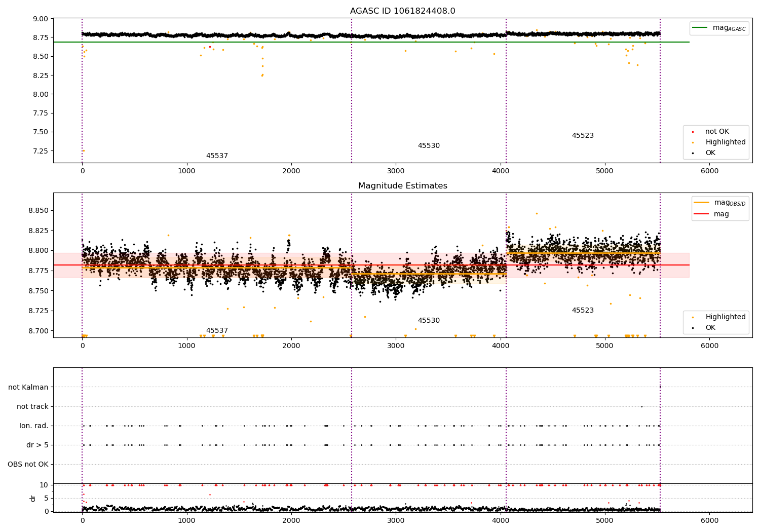Click the 45530 label in the top plot
760x532 pixels.
pyautogui.click(x=429, y=146)
